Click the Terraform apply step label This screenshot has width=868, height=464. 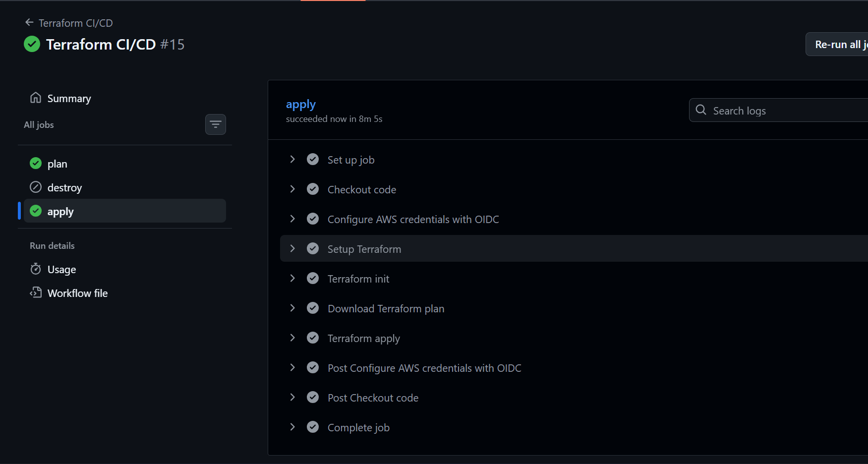[364, 338]
